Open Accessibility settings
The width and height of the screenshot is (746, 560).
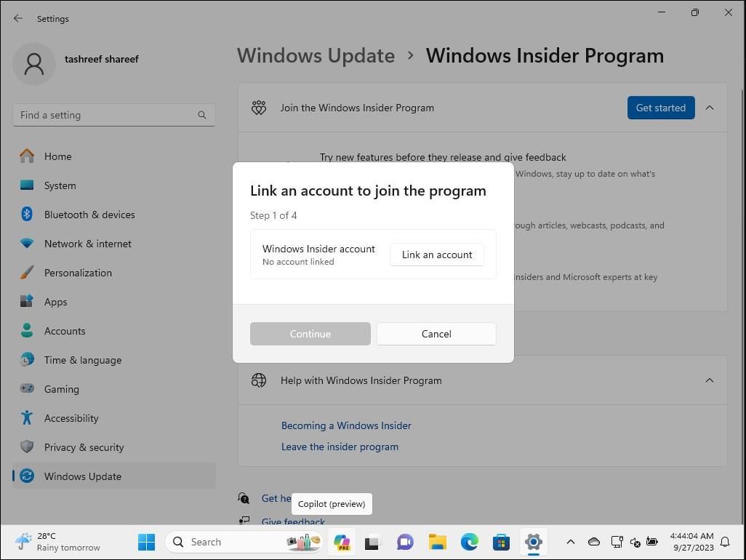71,418
